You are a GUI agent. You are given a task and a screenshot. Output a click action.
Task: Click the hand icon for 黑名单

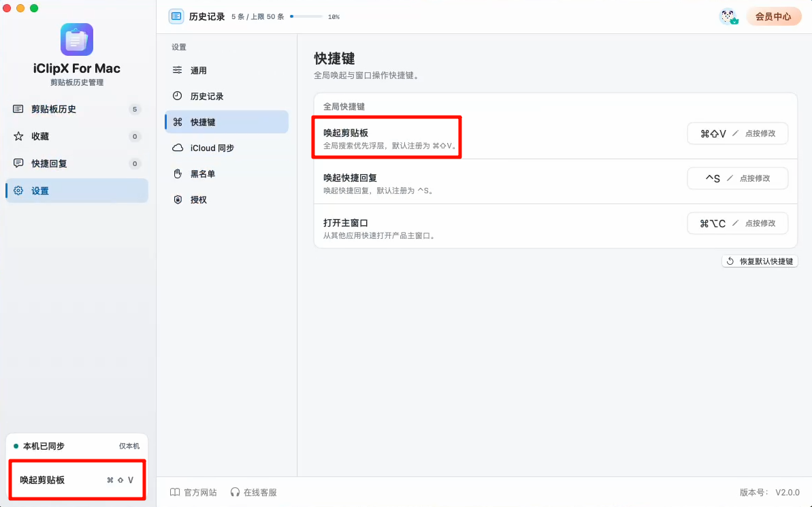click(x=178, y=174)
